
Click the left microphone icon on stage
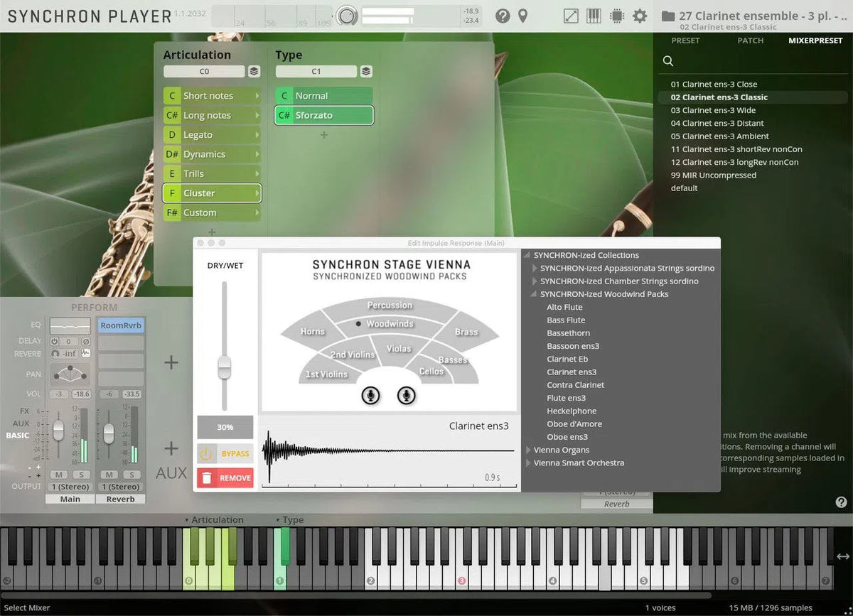click(370, 395)
